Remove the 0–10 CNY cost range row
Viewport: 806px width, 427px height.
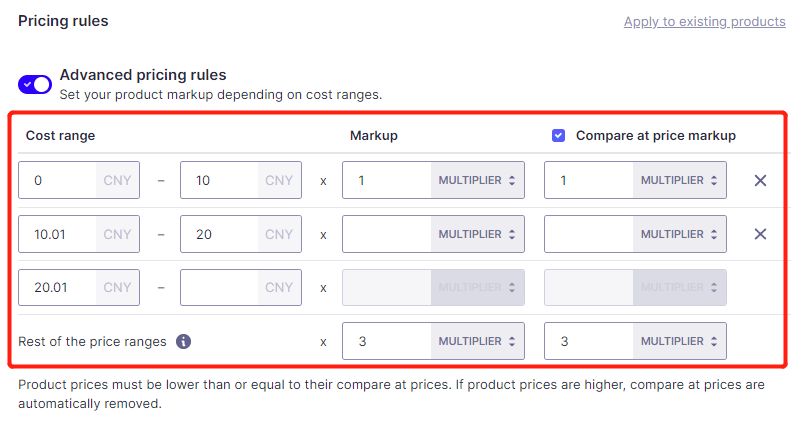click(x=760, y=180)
